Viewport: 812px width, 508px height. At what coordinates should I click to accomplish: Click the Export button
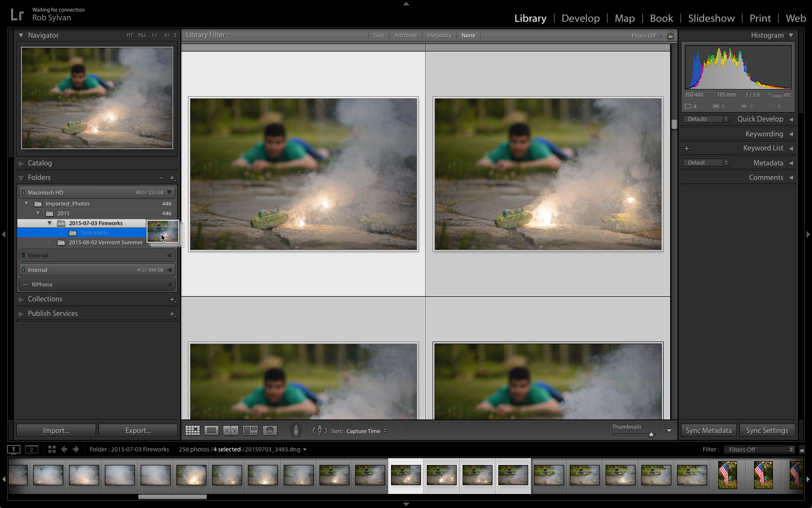[138, 431]
